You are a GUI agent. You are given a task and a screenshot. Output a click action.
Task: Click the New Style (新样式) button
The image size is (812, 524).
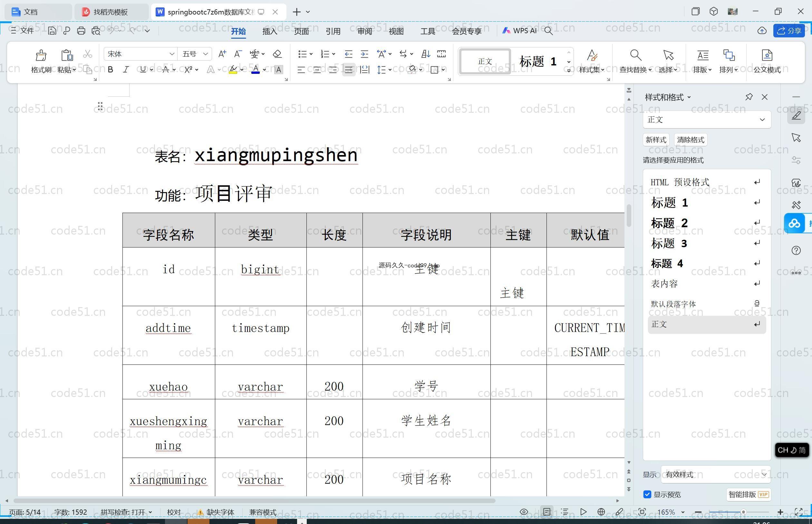(656, 140)
